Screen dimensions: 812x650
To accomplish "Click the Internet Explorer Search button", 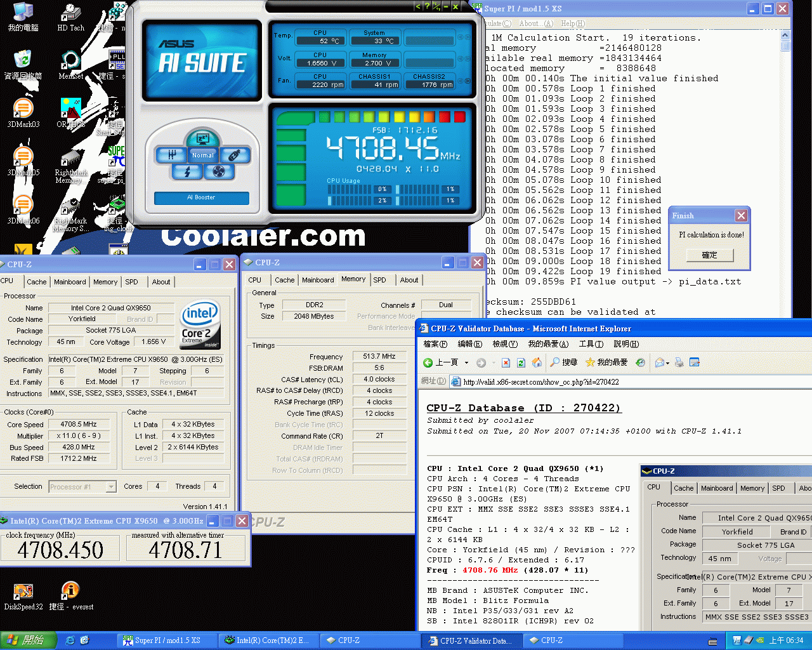I will point(563,362).
